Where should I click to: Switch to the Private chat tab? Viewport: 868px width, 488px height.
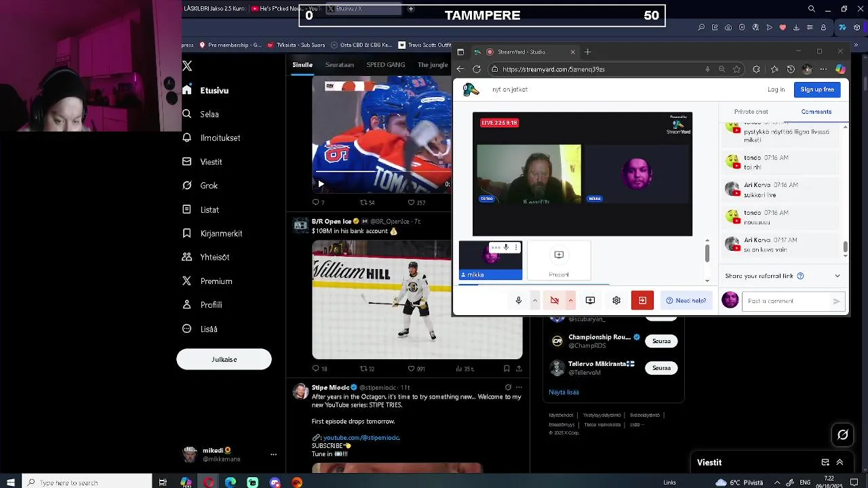751,112
